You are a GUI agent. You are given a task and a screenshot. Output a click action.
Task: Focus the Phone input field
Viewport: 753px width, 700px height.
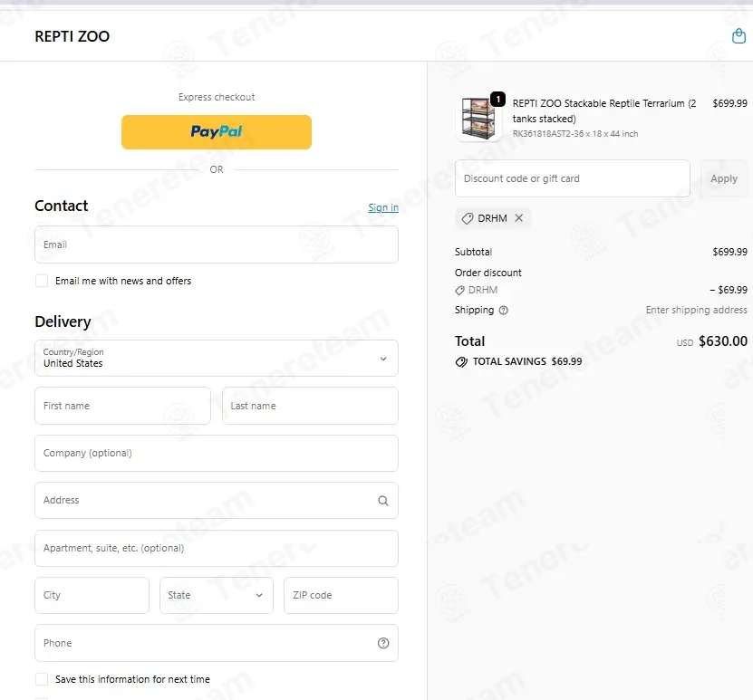point(216,643)
